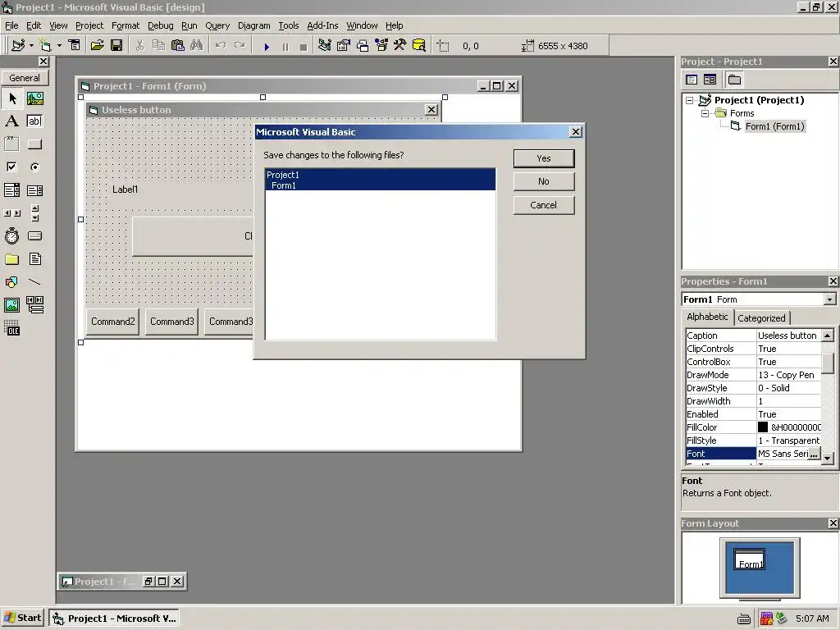Open the Data View Window toolbar icon
840x630 pixels.
(419, 46)
